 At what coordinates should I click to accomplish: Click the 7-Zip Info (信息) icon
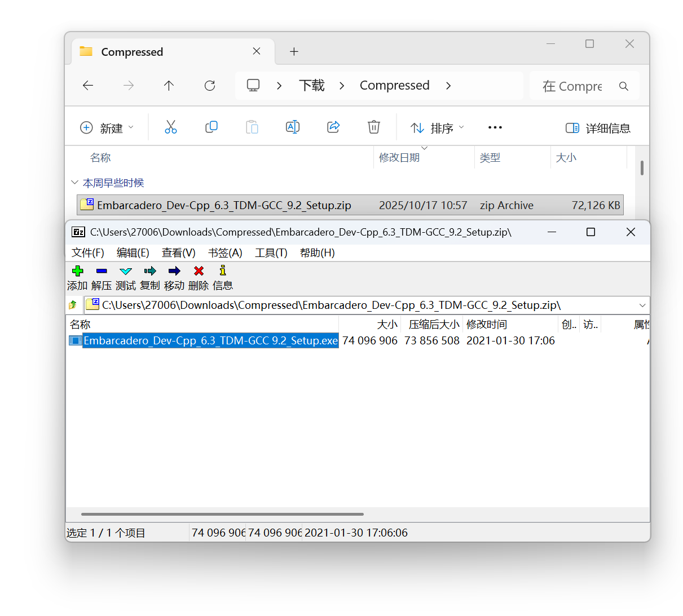click(223, 271)
